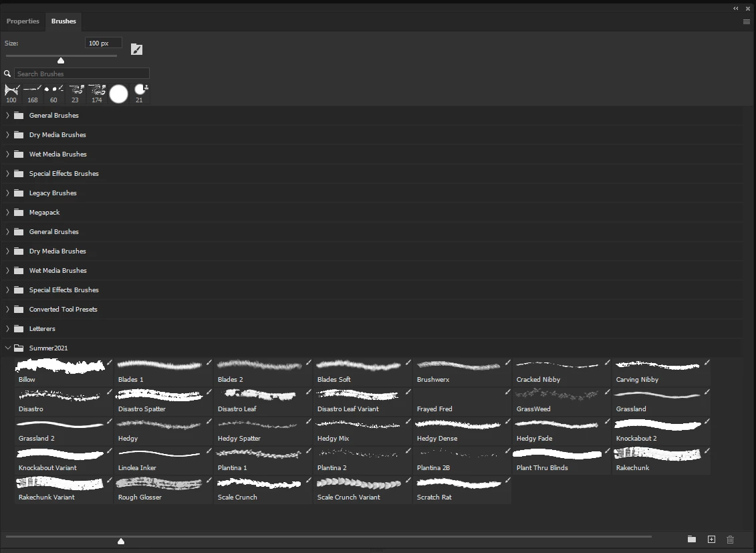
Task: Open the brush settings panel toggle icon
Action: [x=136, y=49]
